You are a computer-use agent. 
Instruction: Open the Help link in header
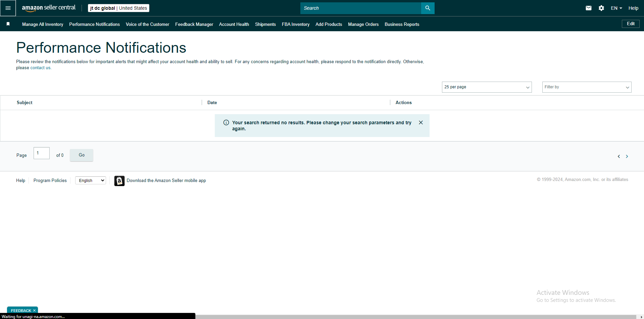click(633, 8)
